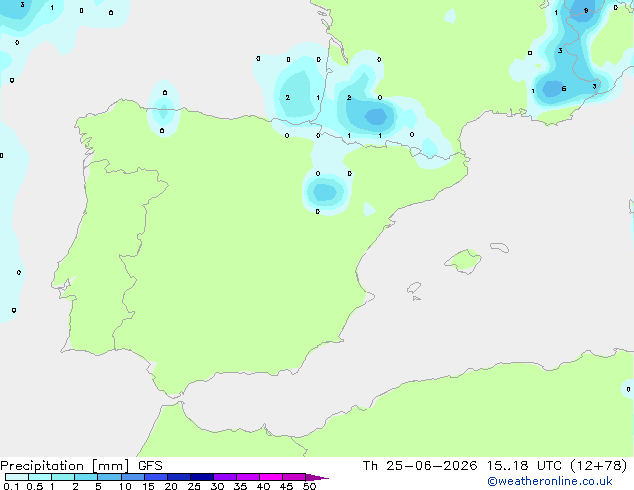The height and width of the screenshot is (490, 634).
Task: Choose the 15–20 mm blue legend swatch
Action: coord(156,477)
